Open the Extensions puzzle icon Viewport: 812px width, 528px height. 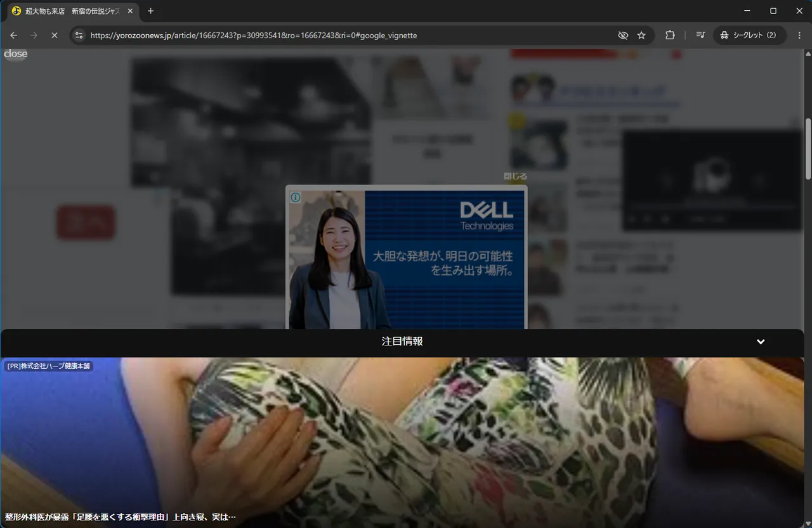click(x=670, y=35)
